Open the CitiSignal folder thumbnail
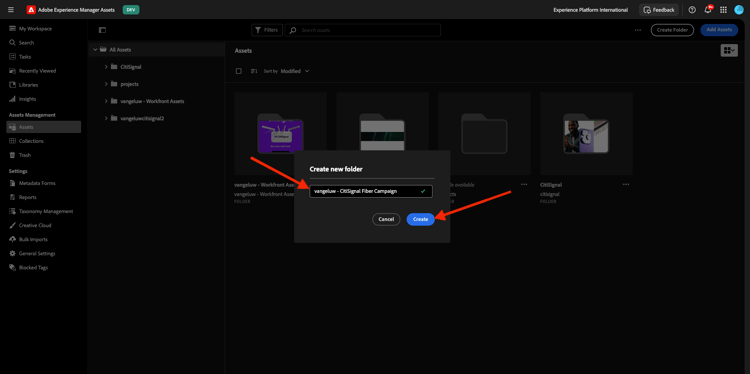Viewport: 750px width, 374px height. tap(586, 133)
